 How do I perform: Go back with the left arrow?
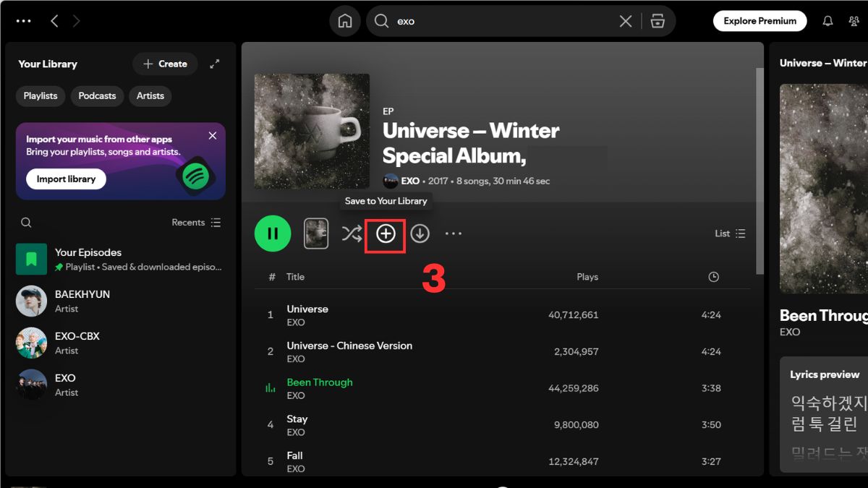point(54,21)
